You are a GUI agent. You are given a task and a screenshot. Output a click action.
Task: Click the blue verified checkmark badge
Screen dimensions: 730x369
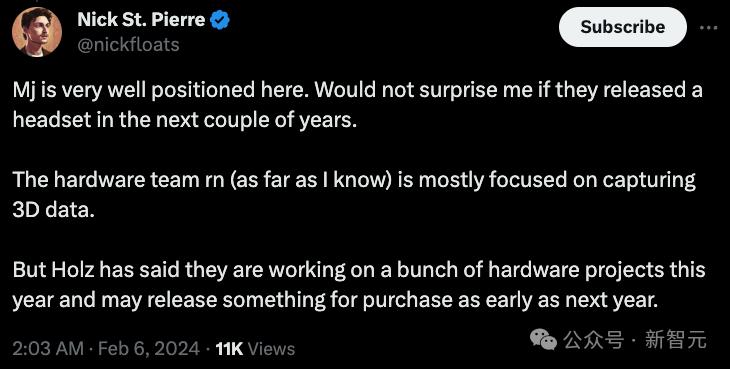(x=220, y=20)
